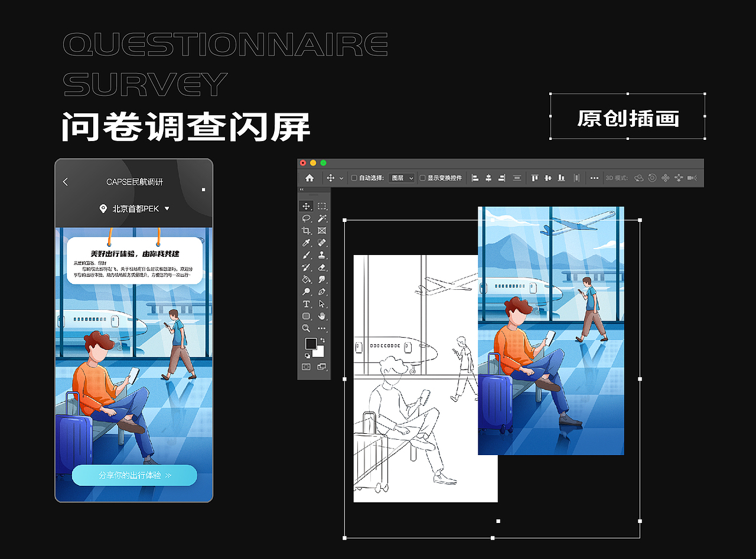Screen dimensions: 756x559
Task: Click the Photoshop Home icon in the options bar
Action: pos(308,177)
